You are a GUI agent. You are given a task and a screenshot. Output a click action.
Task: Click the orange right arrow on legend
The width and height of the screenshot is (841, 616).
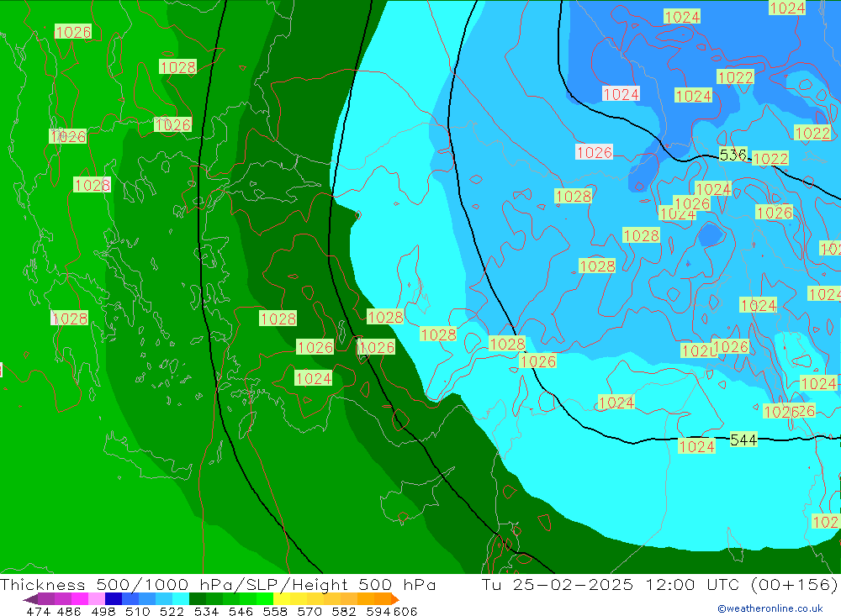395,599
